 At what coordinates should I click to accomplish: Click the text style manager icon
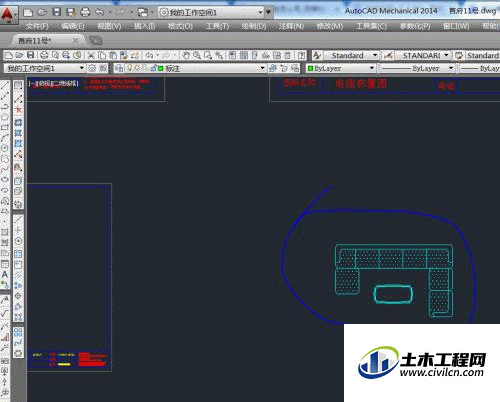pos(317,55)
